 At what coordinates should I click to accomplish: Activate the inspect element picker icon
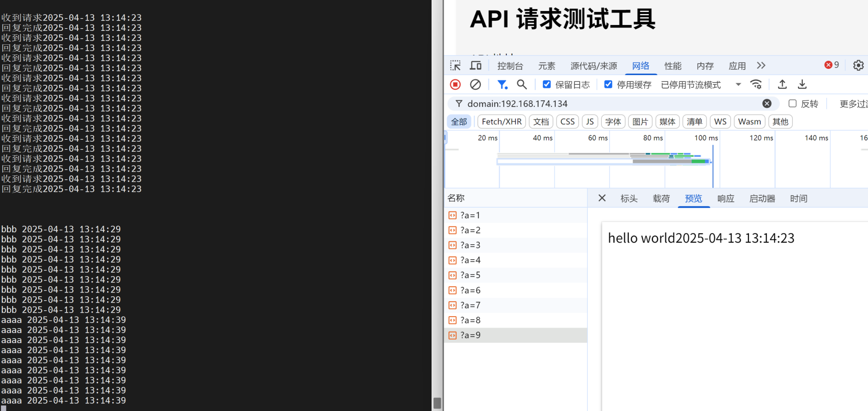click(455, 66)
